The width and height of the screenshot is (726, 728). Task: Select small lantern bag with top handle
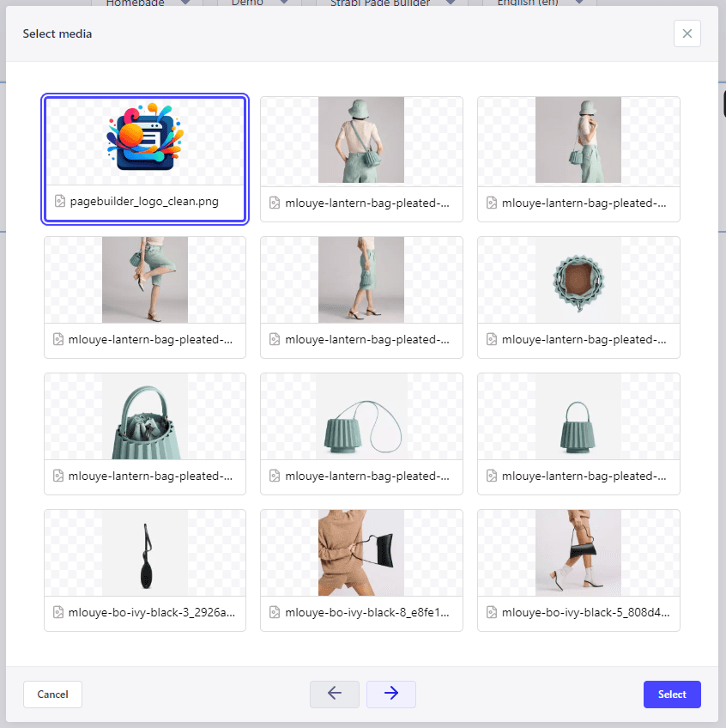click(x=578, y=416)
